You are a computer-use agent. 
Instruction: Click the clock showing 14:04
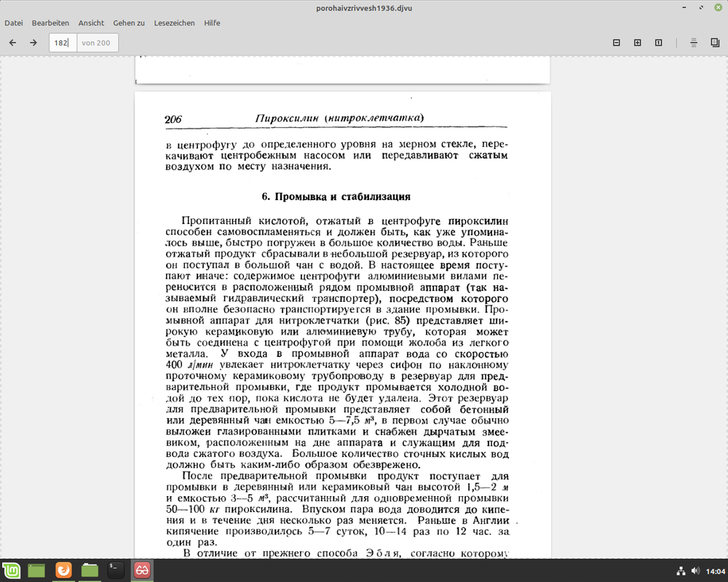(x=716, y=571)
